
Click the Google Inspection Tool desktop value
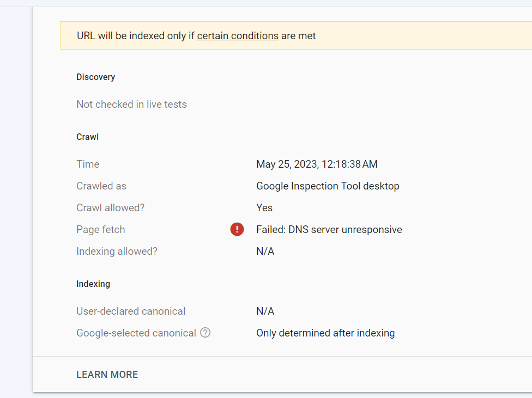[328, 186]
